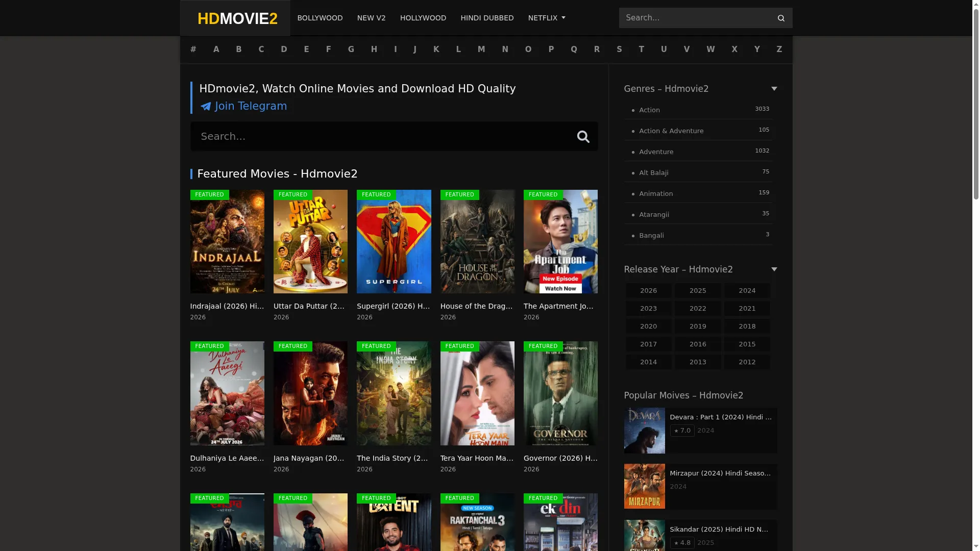This screenshot has width=980, height=551.
Task: Open the BOLLYWOOD menu
Action: point(320,18)
